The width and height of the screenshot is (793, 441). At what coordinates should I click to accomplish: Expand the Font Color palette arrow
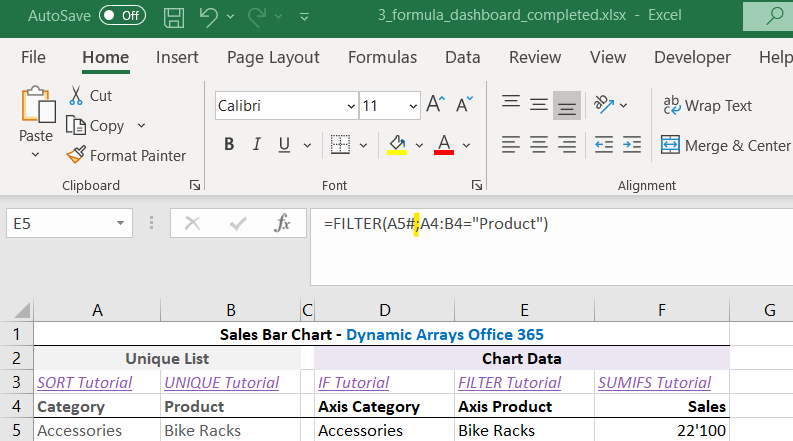tap(466, 146)
